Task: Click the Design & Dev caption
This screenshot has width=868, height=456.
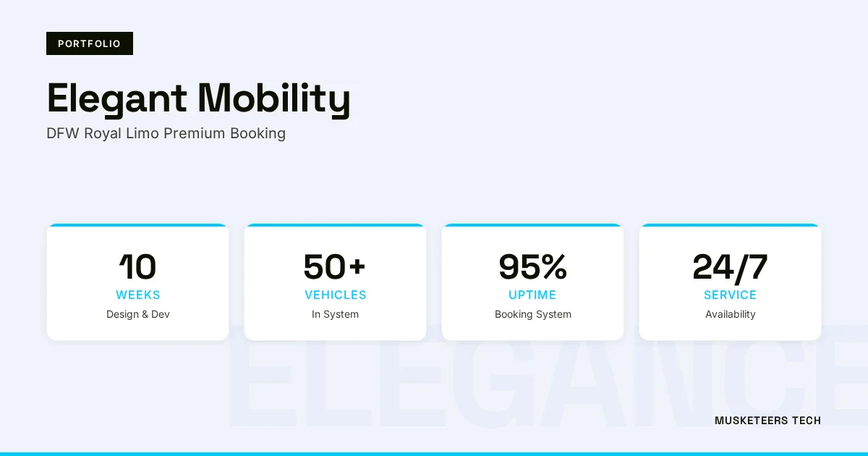Action: (x=138, y=314)
